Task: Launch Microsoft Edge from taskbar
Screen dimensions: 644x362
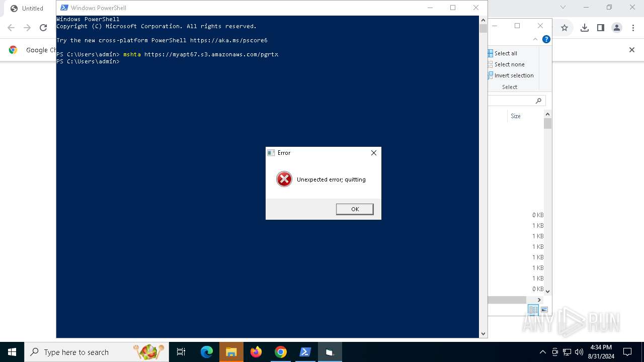Action: click(x=207, y=352)
